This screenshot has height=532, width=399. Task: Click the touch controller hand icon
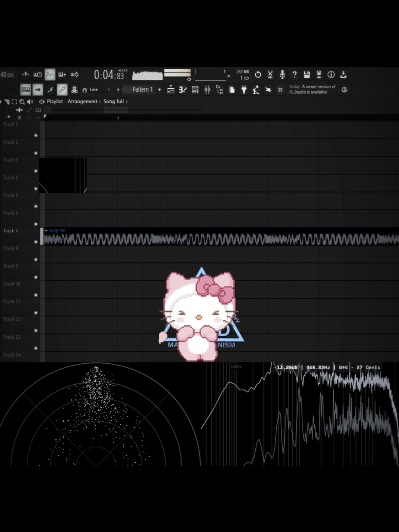click(268, 90)
